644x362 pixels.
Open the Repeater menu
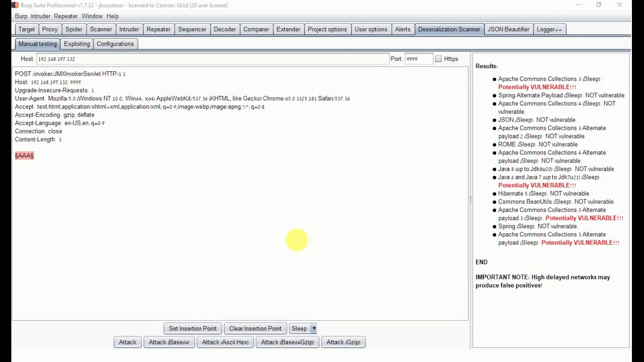click(66, 16)
